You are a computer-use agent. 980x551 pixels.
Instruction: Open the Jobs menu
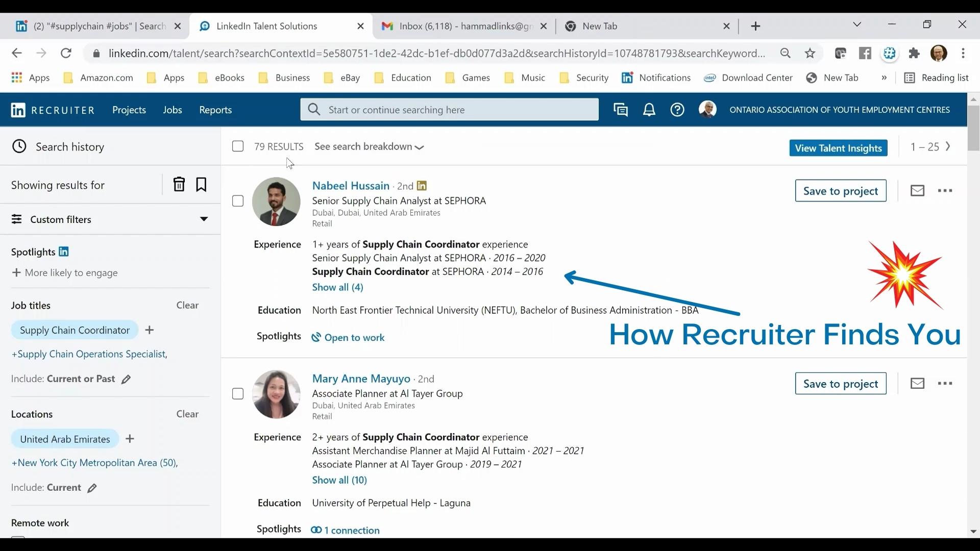click(173, 110)
